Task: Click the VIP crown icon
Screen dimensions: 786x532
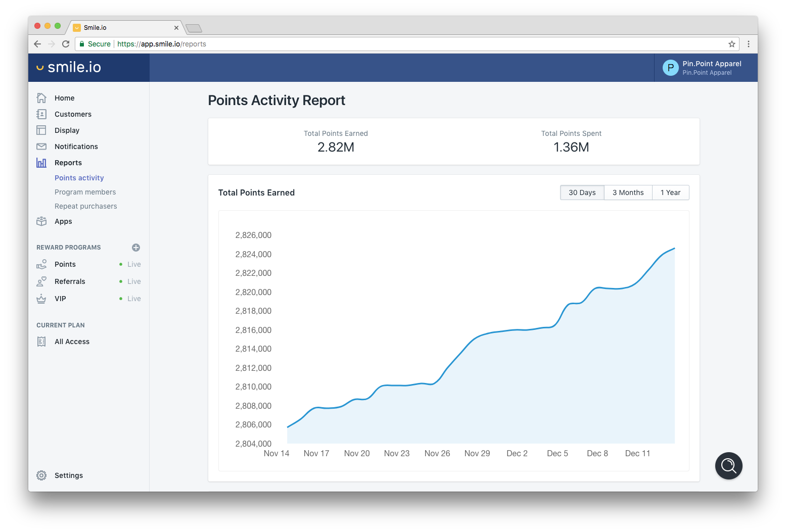Action: coord(41,299)
